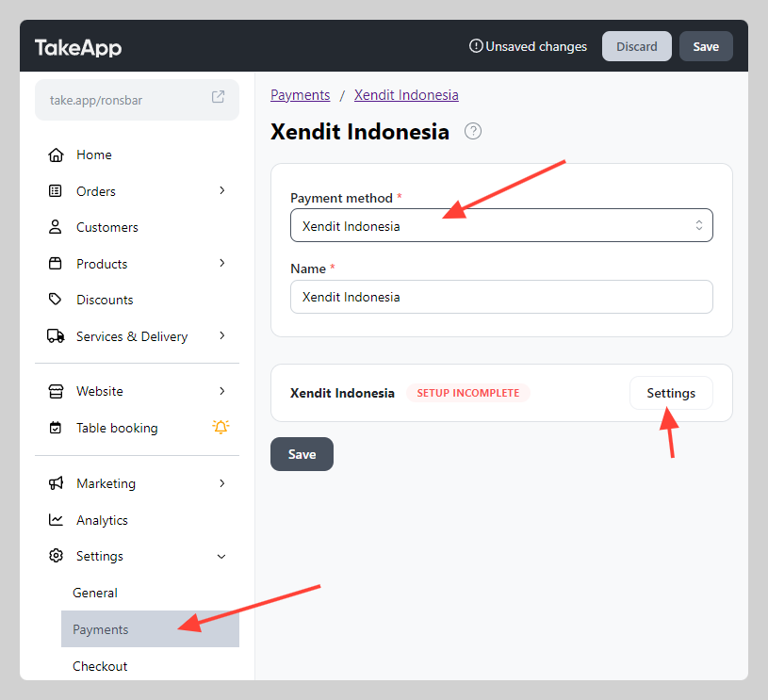Click the Discard button in header

pyautogui.click(x=637, y=46)
